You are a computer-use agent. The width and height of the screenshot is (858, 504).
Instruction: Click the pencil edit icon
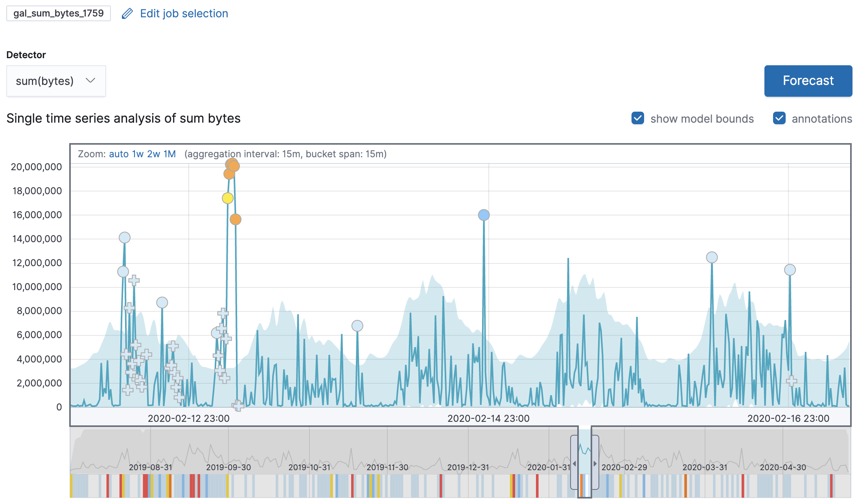[127, 14]
